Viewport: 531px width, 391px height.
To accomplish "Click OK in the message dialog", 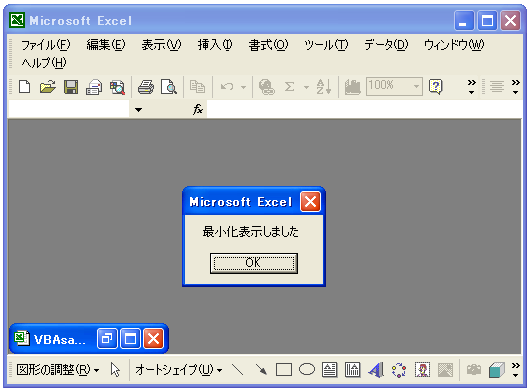I will 254,263.
